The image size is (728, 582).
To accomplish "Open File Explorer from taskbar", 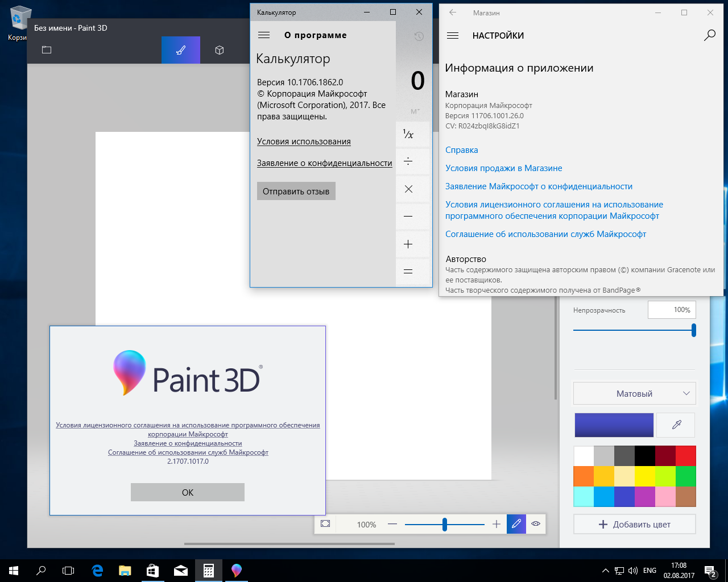I will coord(125,571).
